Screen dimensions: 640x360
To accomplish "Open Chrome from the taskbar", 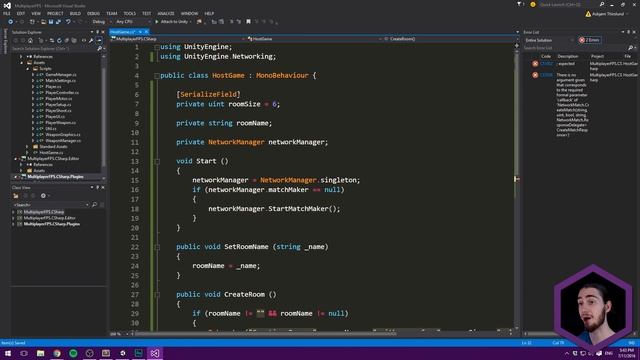I will pyautogui.click(x=57, y=353).
